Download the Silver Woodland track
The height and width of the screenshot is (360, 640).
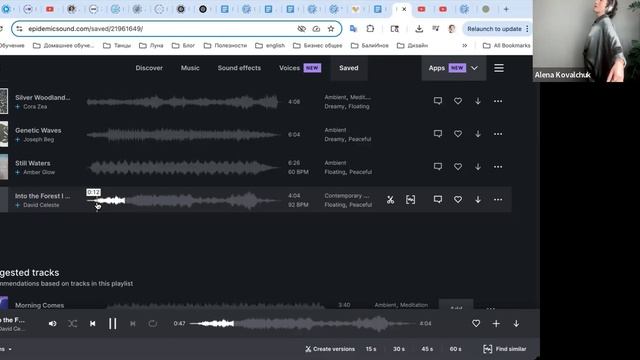click(478, 101)
